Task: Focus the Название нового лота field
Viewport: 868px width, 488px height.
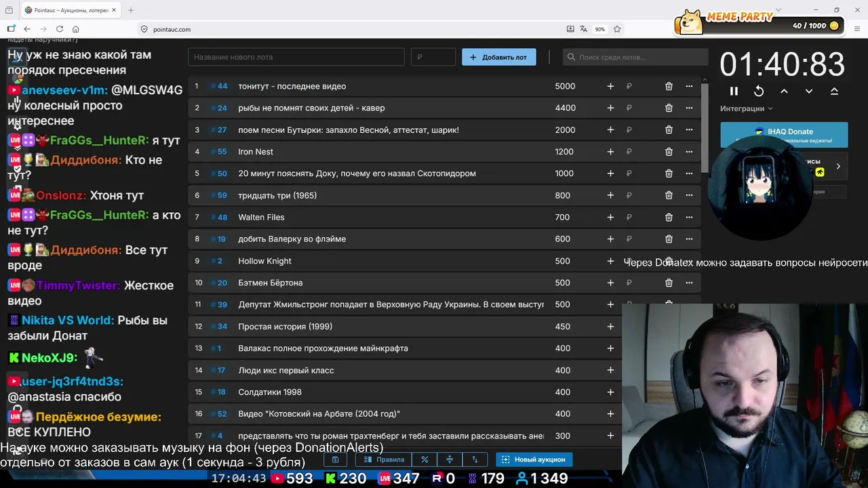Action: (x=296, y=57)
